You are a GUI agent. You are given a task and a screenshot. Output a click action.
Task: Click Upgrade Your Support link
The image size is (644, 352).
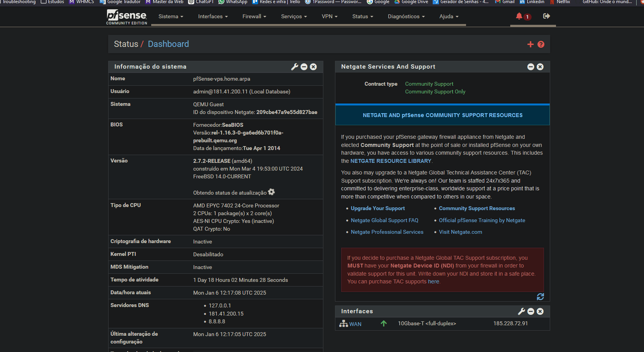378,209
